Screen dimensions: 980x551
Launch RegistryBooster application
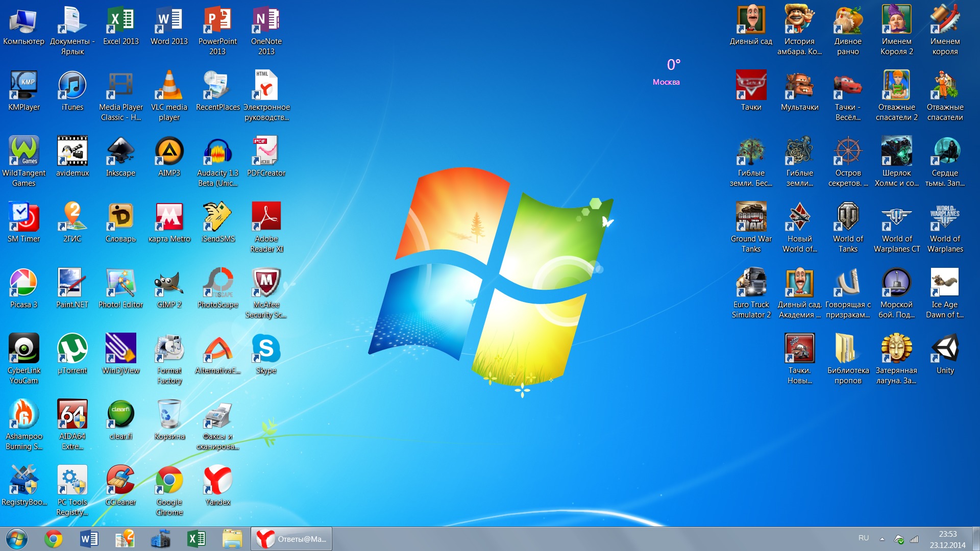[23, 484]
